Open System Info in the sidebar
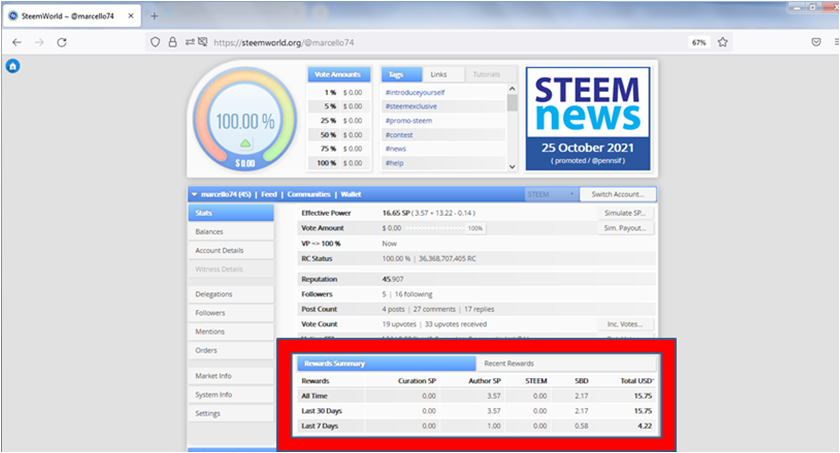Screen dimensions: 840x453 click(231, 395)
